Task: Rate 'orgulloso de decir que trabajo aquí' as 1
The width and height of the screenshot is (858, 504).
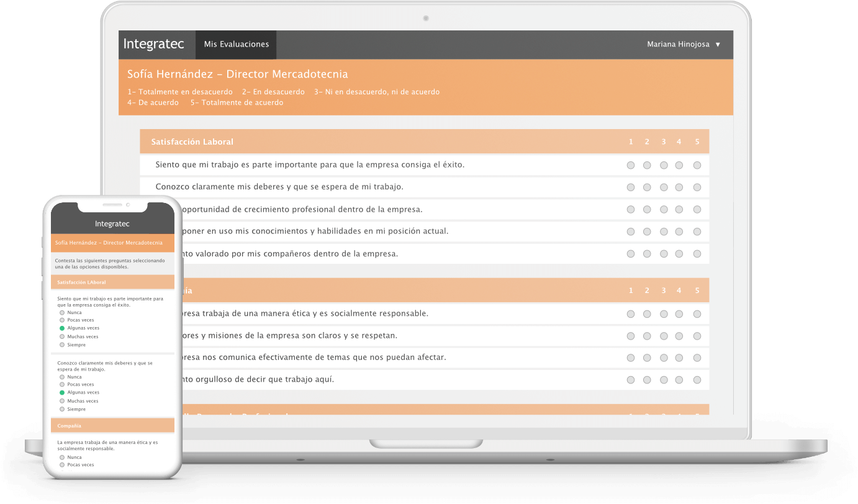Action: tap(631, 380)
